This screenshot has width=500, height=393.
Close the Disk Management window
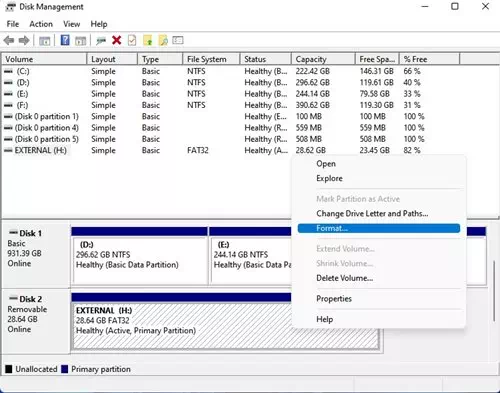[x=485, y=6]
